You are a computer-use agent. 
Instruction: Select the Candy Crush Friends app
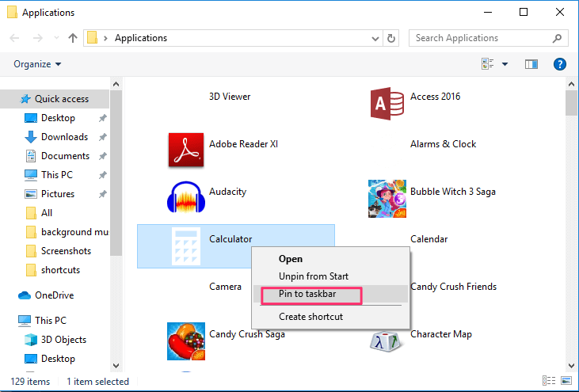(453, 287)
